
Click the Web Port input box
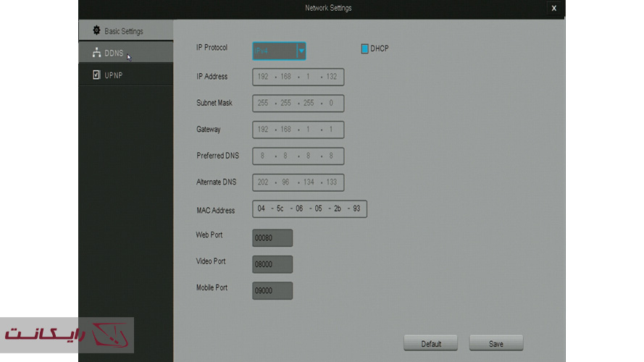[272, 238]
